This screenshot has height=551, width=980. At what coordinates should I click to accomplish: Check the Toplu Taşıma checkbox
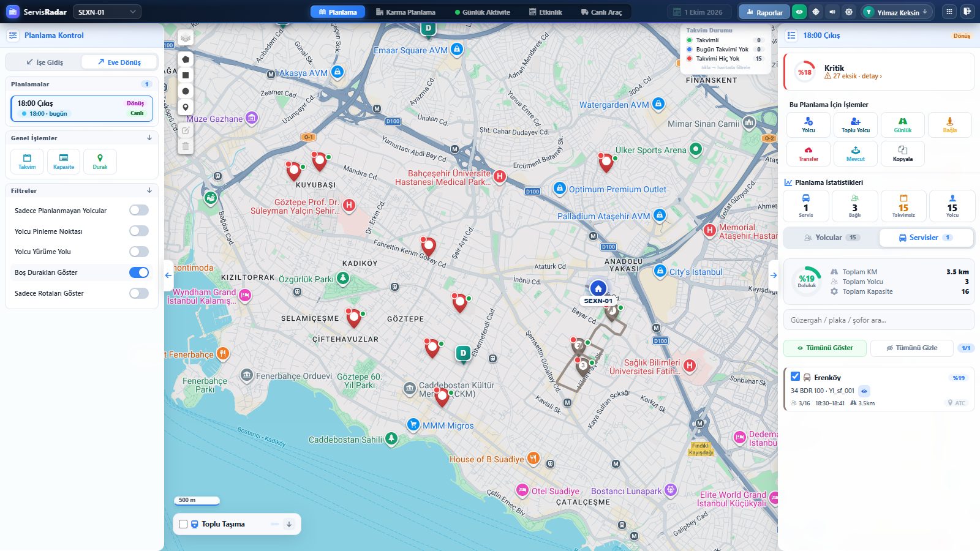click(183, 524)
